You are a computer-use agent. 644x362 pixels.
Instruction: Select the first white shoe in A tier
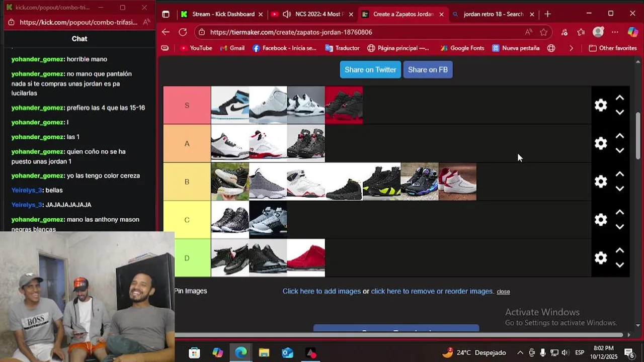(230, 143)
